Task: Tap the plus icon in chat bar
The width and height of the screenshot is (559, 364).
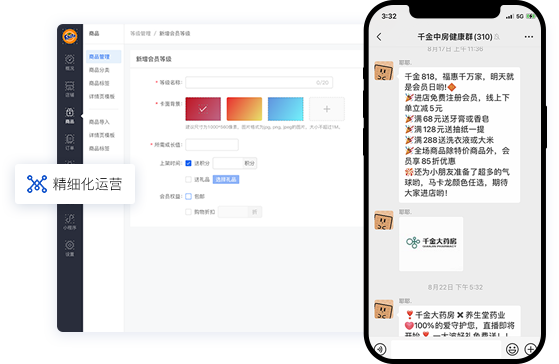Action: (x=530, y=349)
